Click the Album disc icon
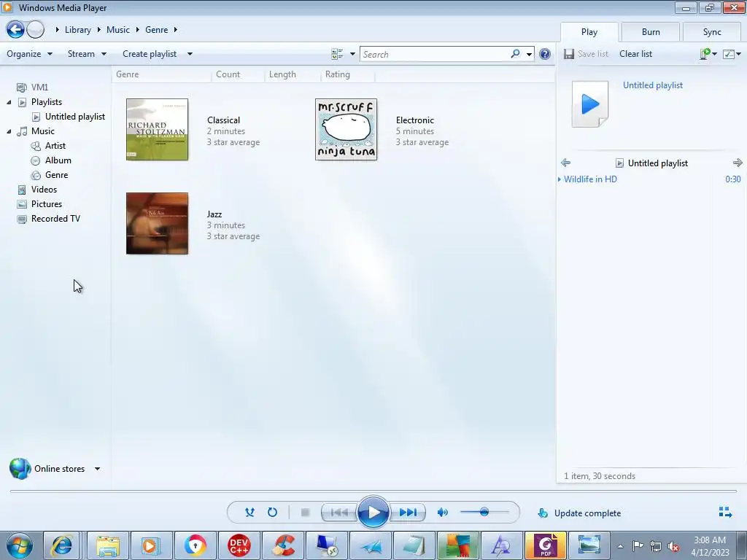Viewport: 747px width, 560px height. click(36, 160)
